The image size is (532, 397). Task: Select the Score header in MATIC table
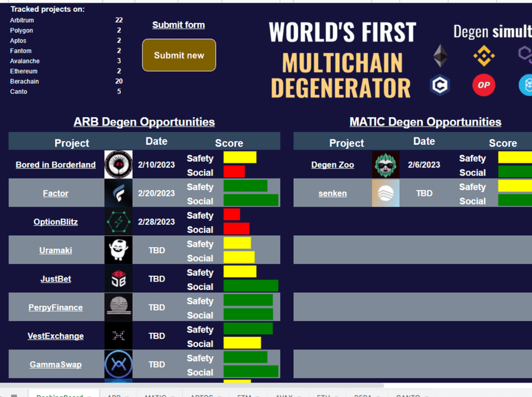pos(503,143)
